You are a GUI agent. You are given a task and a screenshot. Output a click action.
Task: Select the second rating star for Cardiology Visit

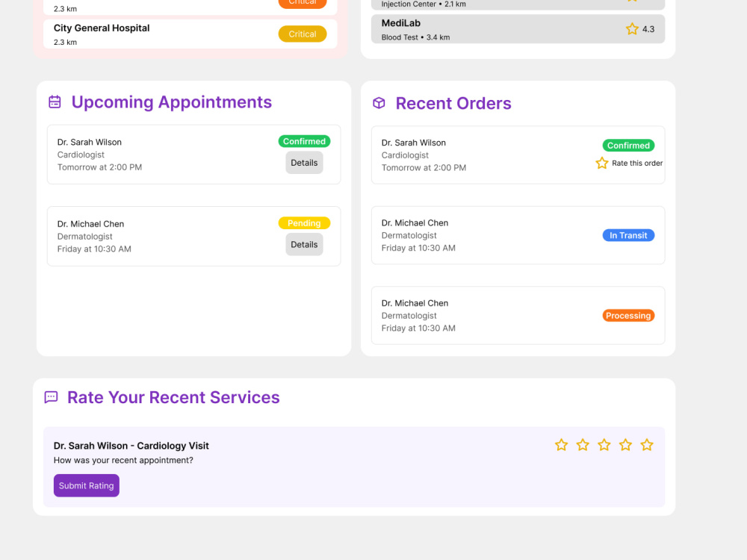(583, 445)
